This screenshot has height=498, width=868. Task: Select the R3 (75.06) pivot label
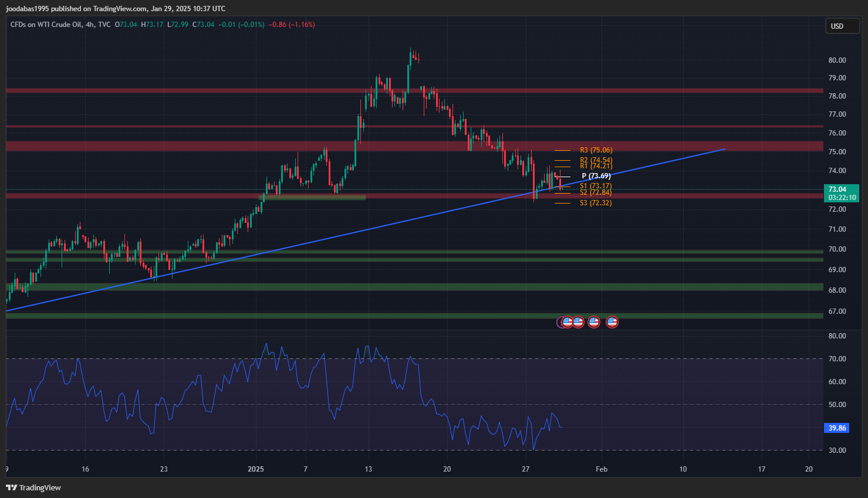coord(596,150)
